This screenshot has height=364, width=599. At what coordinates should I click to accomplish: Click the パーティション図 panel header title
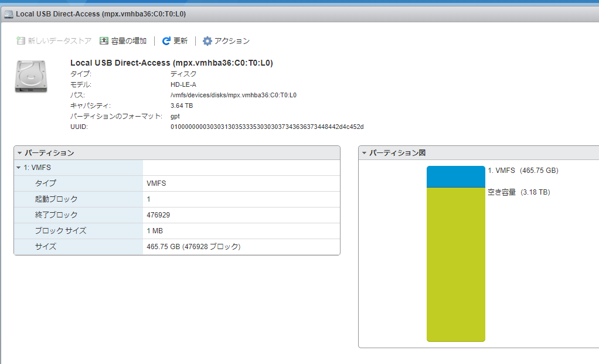[x=397, y=153]
